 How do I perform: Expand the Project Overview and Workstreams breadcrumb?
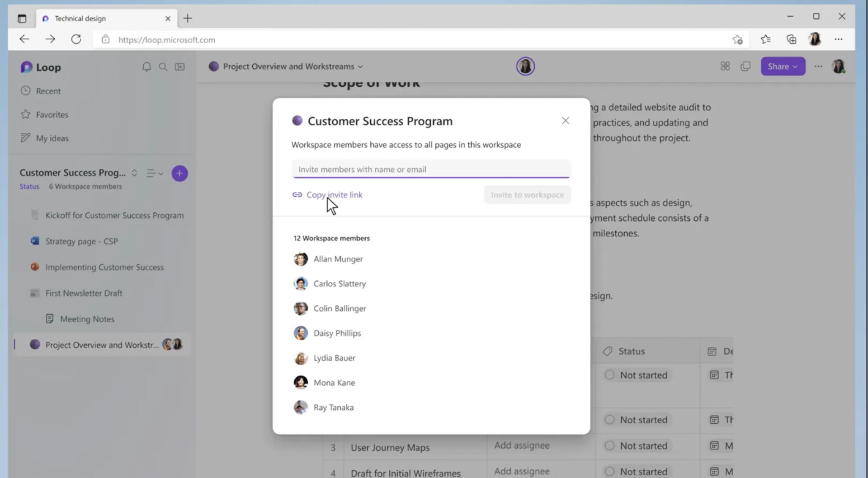360,66
